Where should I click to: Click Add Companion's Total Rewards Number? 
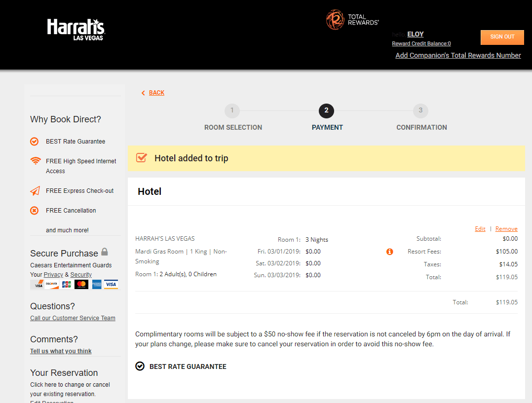coord(458,55)
